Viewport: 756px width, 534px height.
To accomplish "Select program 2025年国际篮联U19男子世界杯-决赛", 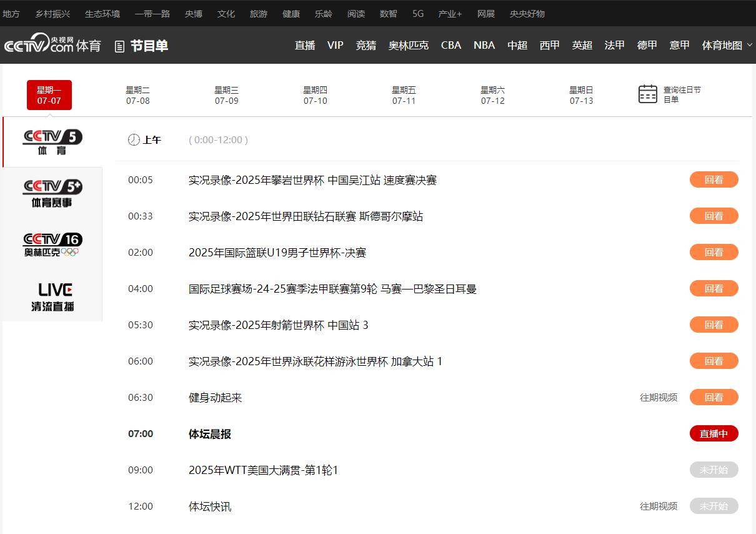I will point(277,252).
